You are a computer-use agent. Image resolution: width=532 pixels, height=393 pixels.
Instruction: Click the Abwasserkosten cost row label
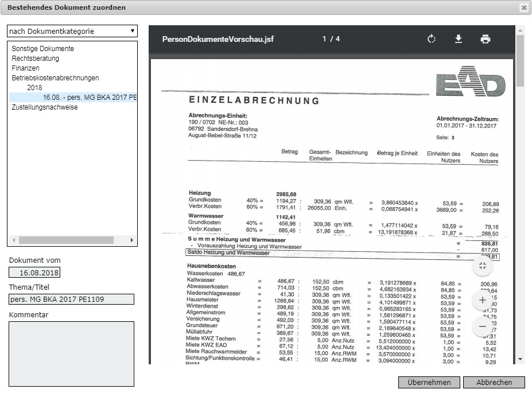pos(208,286)
